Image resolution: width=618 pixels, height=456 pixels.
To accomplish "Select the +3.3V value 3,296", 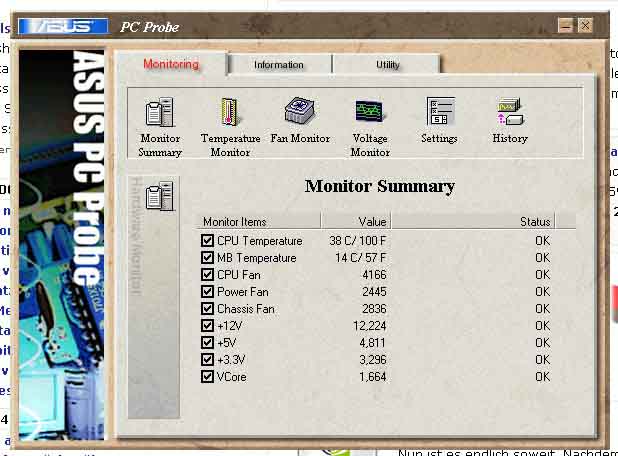I will pyautogui.click(x=372, y=359).
